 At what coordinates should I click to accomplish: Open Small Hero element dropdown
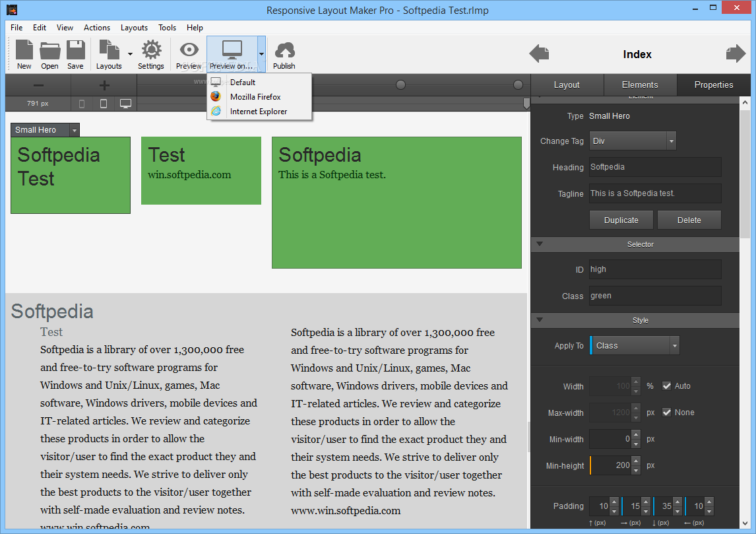(x=75, y=130)
